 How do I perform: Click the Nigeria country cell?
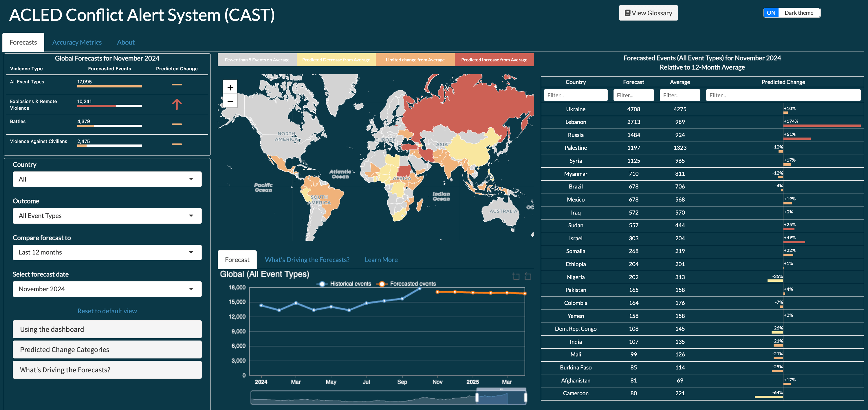click(576, 277)
